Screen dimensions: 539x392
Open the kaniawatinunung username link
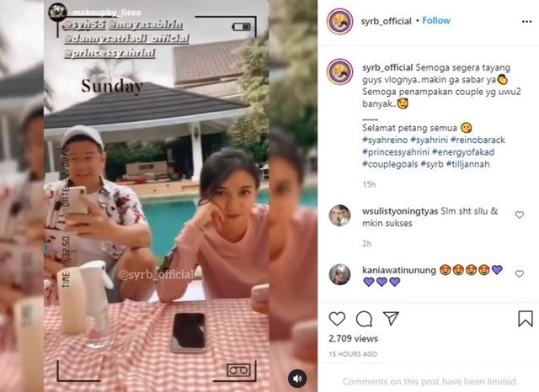pyautogui.click(x=399, y=270)
